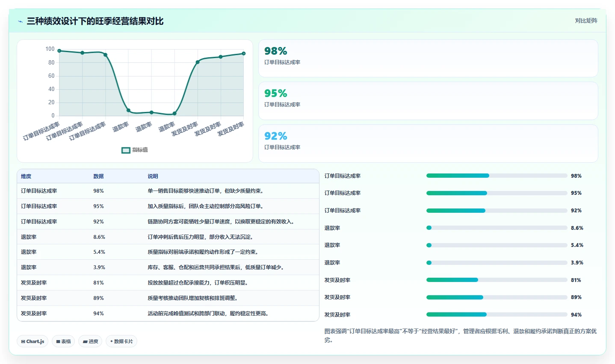Click the 发货及时率 progress bar showing 89%
Screen dimensions: 615x364
(497, 297)
